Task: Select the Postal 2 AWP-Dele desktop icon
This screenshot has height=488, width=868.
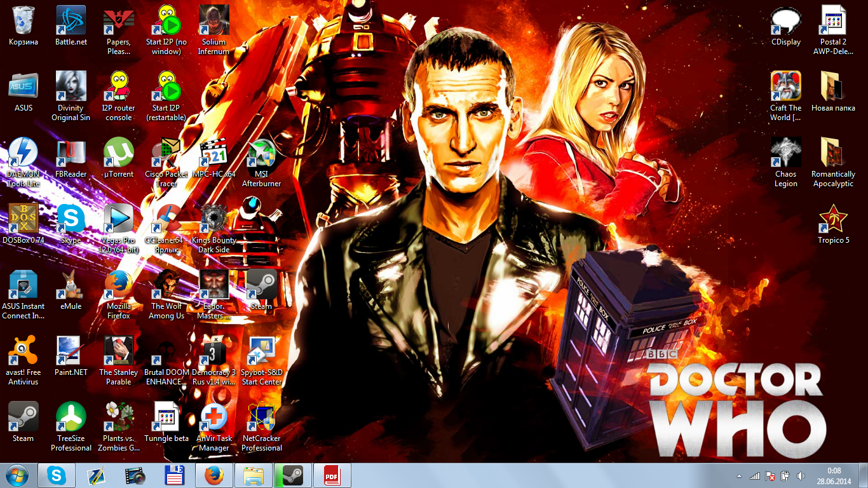Action: point(834,30)
